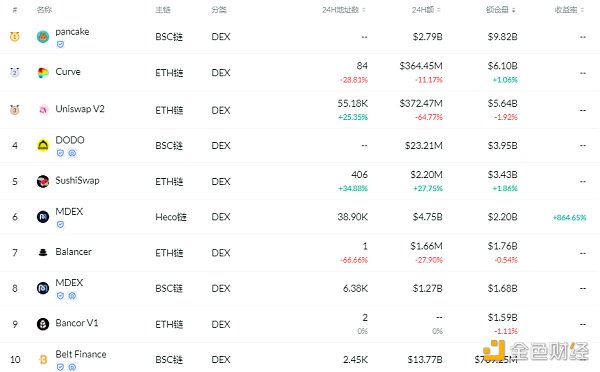This screenshot has width=600, height=372.
Task: Click the Balancer stacked stones logo
Action: tap(43, 252)
